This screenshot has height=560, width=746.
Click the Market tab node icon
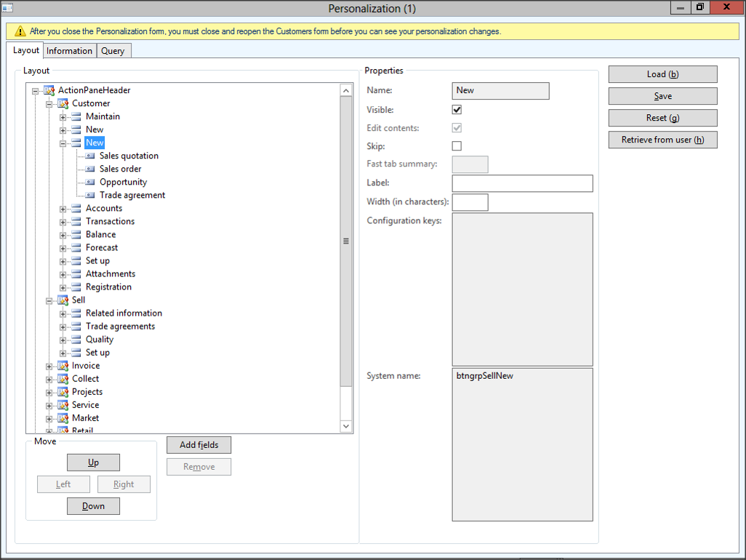(63, 418)
